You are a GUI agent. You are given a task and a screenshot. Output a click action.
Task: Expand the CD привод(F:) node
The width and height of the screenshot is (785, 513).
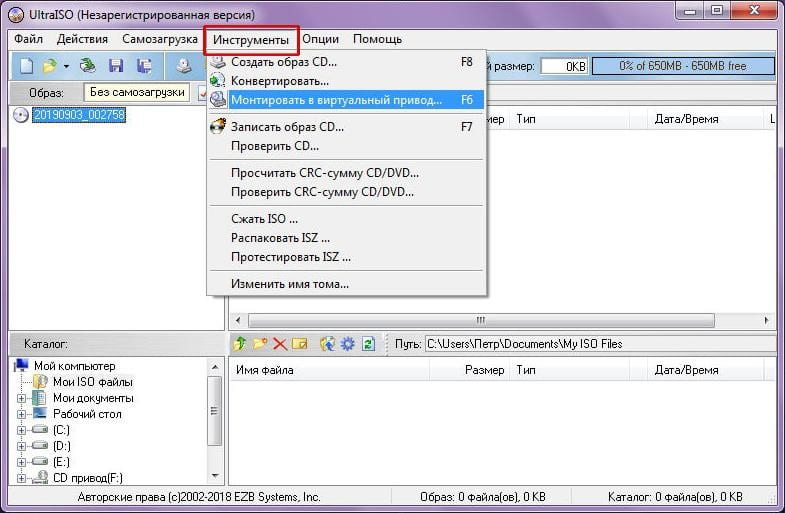(x=22, y=478)
